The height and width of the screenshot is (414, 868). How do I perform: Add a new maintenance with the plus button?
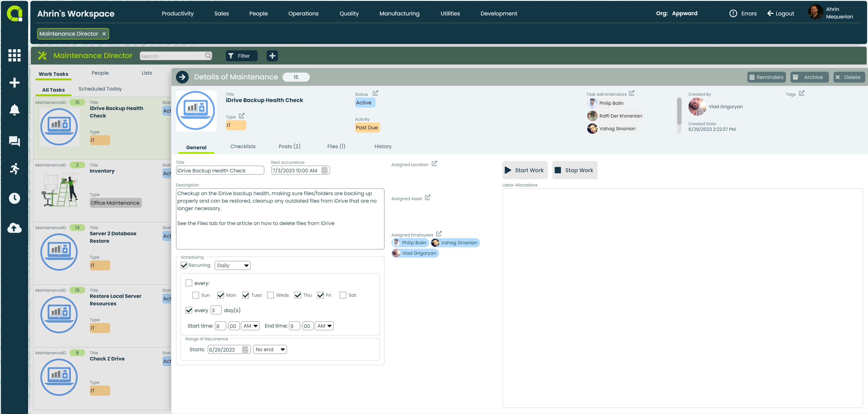pyautogui.click(x=272, y=56)
